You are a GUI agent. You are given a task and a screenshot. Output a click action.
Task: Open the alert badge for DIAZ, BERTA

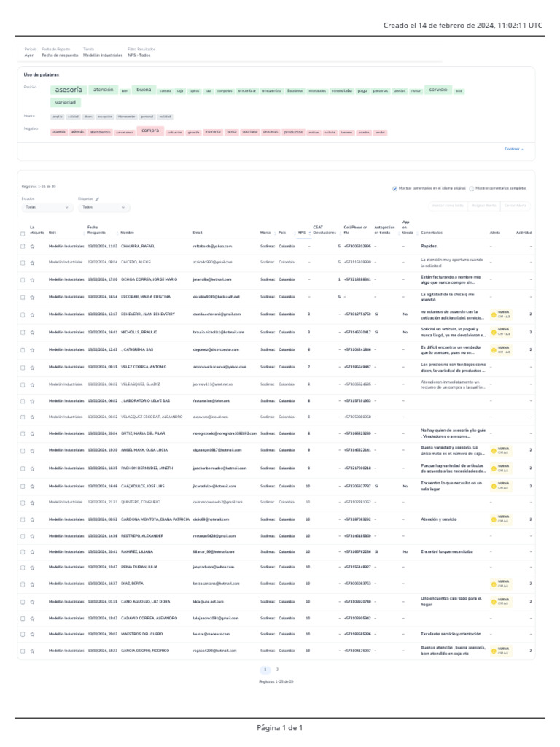point(501,584)
